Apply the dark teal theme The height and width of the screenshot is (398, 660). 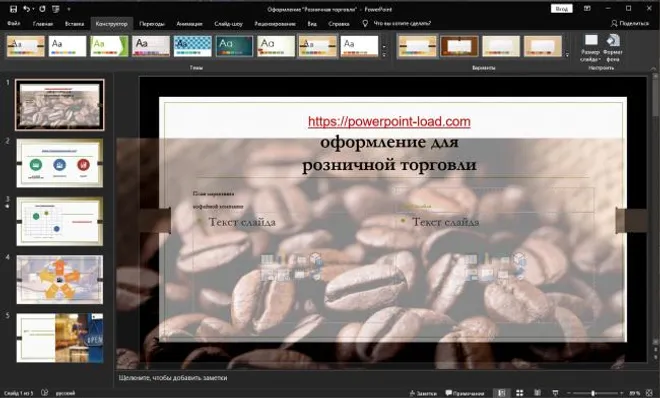point(234,46)
